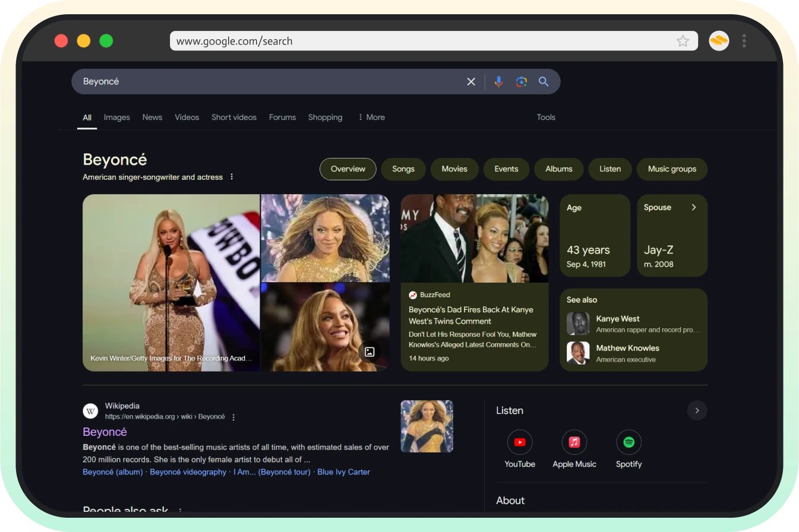799x532 pixels.
Task: Open YouTube from the Listen panel
Action: click(519, 442)
